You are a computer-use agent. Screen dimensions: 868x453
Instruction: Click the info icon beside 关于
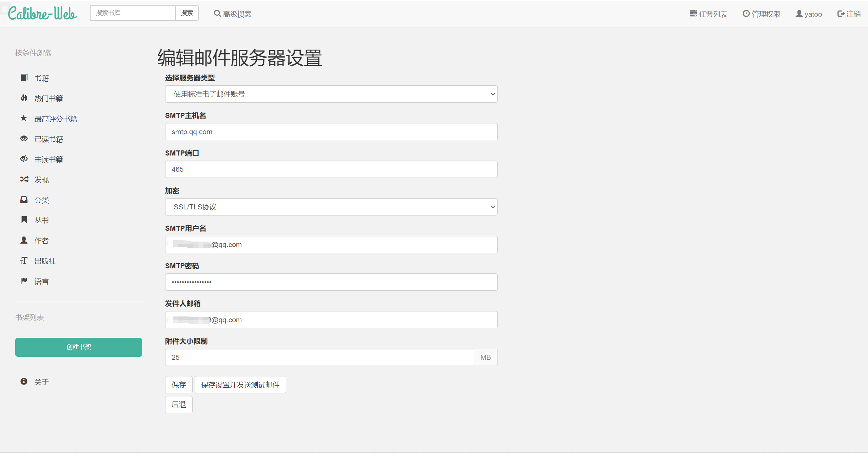(x=24, y=382)
